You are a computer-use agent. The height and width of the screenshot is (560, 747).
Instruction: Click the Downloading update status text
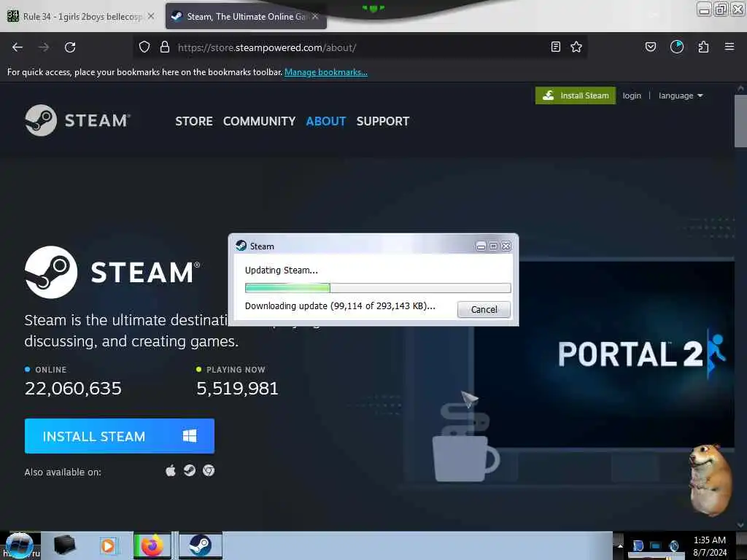[340, 306]
